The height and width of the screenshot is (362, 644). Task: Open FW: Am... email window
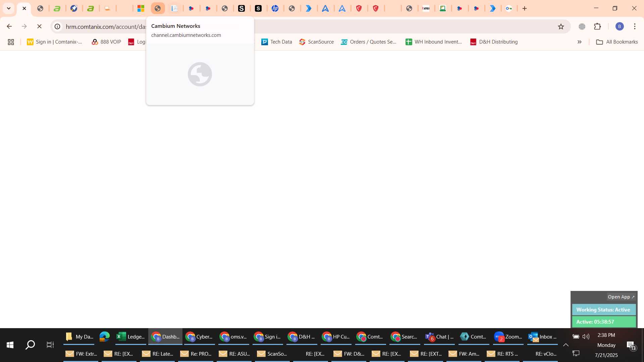[464, 354]
